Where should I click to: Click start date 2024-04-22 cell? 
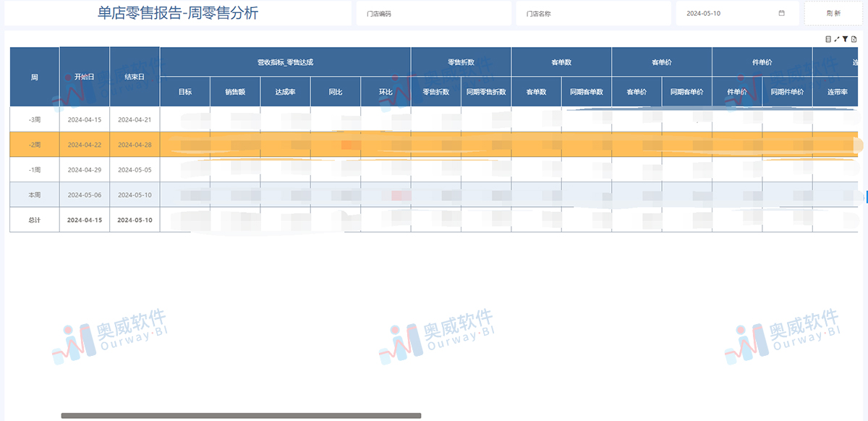point(85,145)
